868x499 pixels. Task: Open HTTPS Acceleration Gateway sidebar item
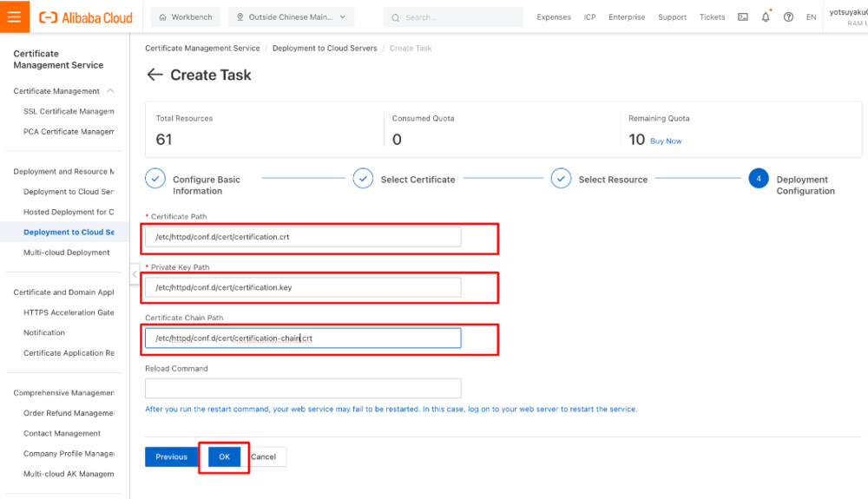click(x=69, y=312)
